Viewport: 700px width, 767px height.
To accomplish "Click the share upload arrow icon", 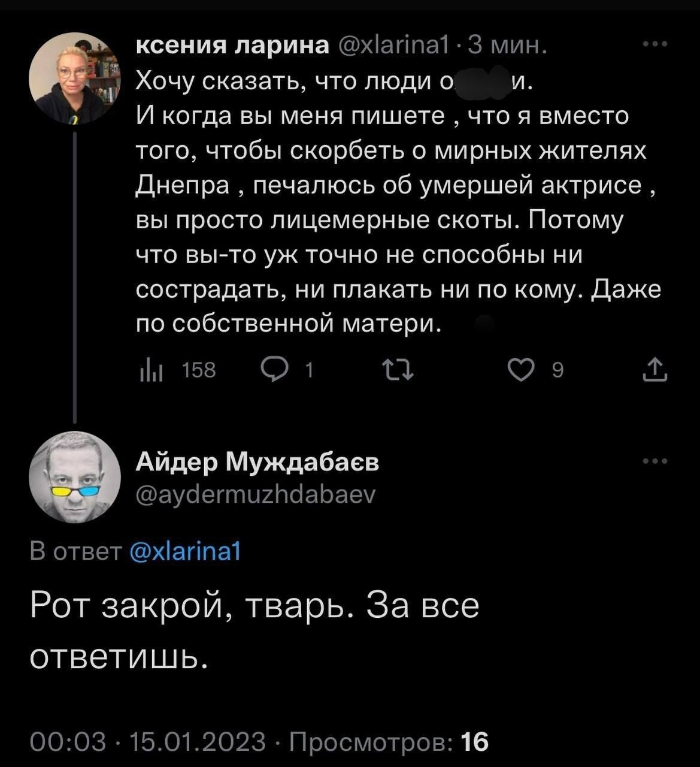I will (x=655, y=370).
